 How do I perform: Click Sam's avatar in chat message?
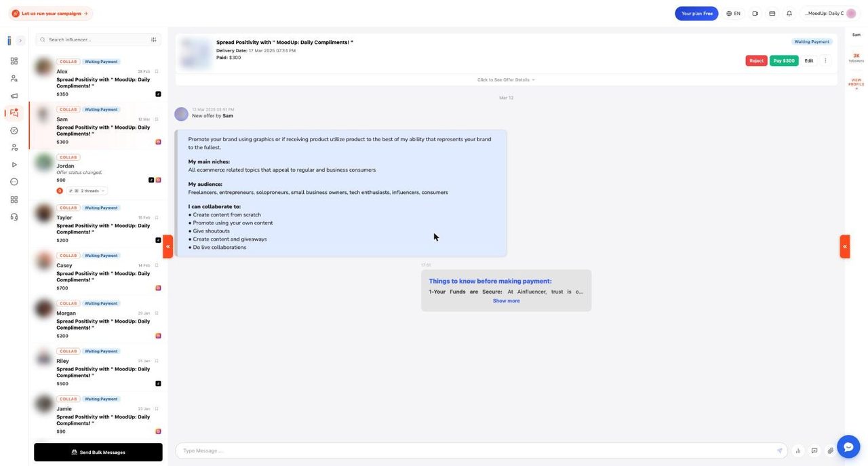pos(181,114)
